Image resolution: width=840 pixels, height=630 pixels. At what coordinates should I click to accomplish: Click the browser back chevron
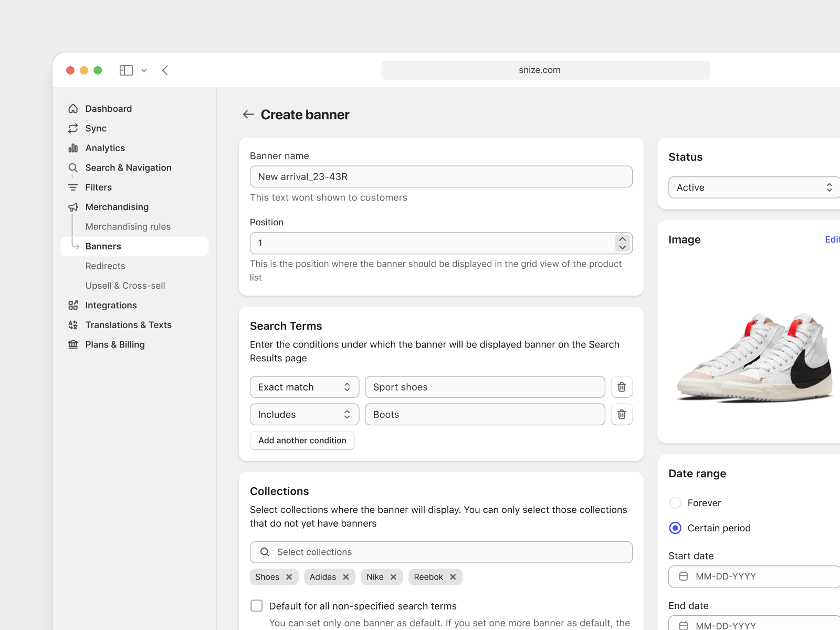point(165,70)
